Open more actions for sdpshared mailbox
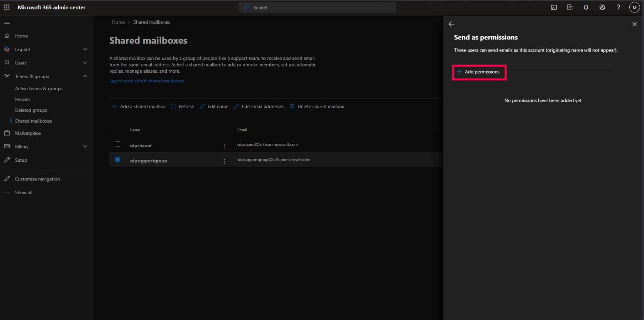 click(224, 146)
